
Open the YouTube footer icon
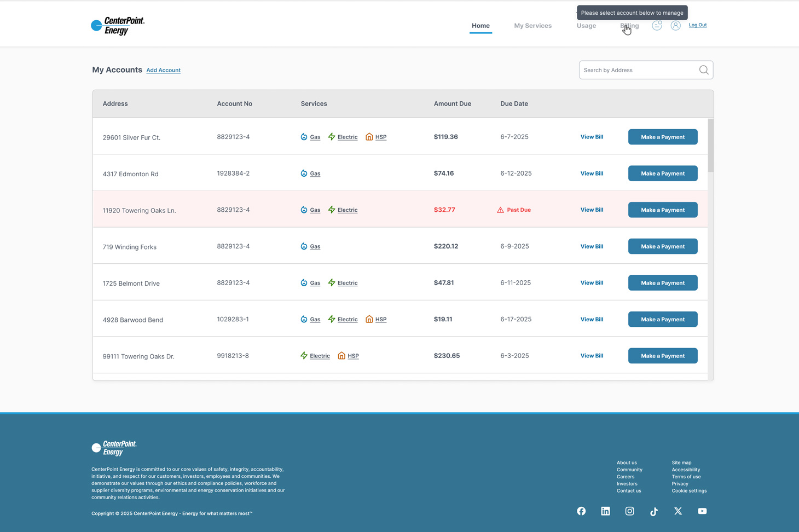702,511
